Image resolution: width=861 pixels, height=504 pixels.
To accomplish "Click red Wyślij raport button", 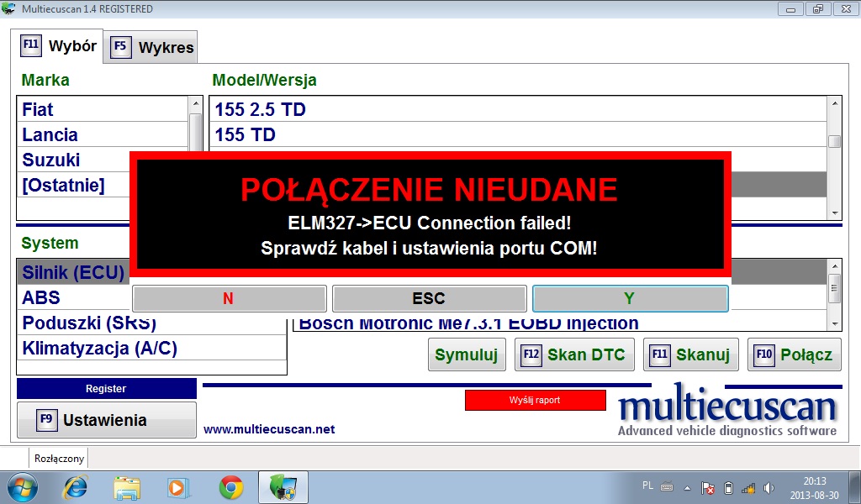I will pos(536,400).
